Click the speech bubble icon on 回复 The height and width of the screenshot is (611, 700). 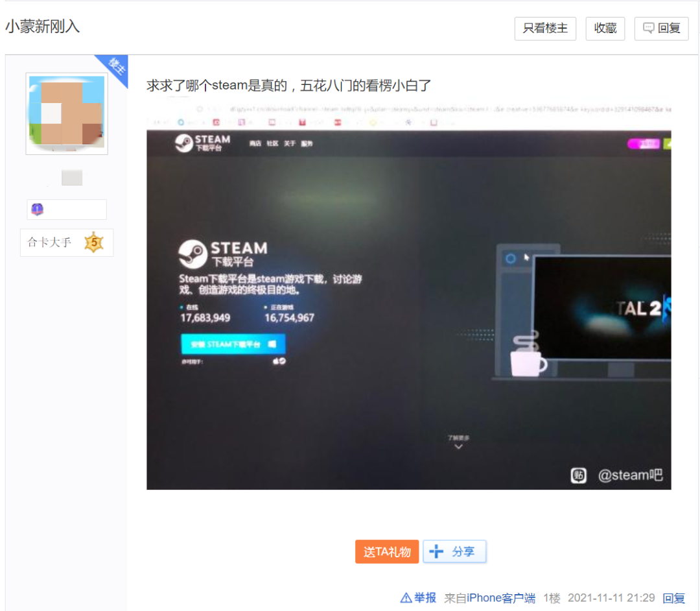pos(648,28)
